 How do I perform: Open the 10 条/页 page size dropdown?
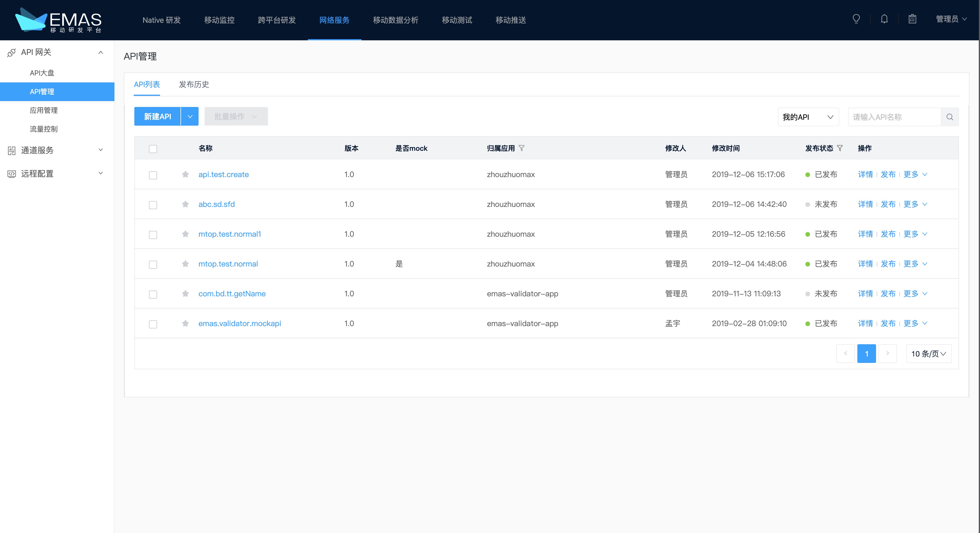tap(928, 354)
